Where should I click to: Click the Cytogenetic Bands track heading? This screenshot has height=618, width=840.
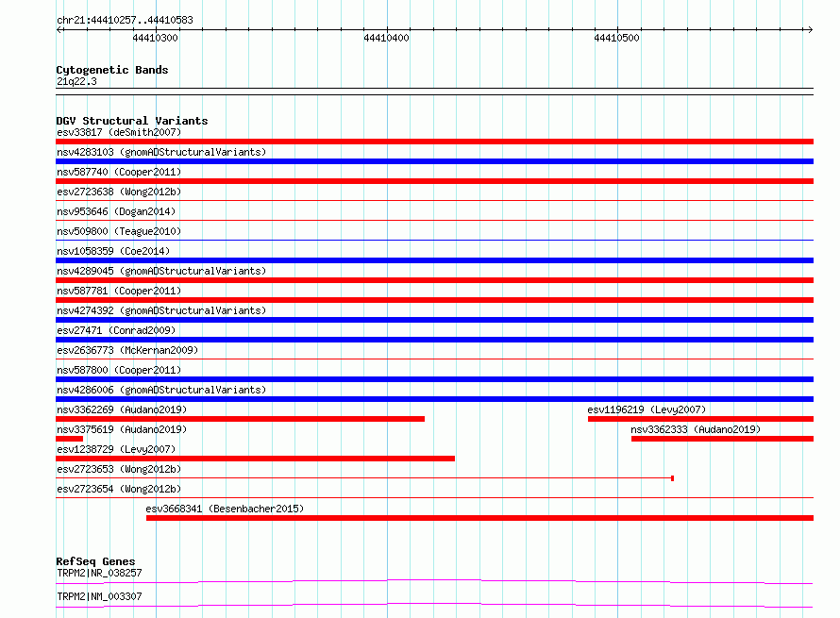click(112, 70)
